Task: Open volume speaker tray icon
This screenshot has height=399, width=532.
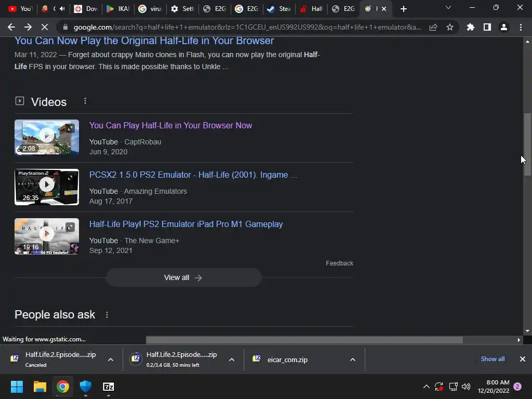Action: click(x=466, y=387)
